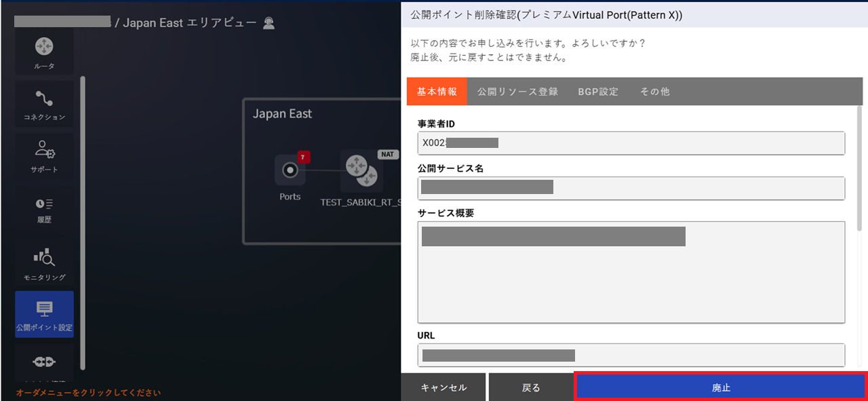
Task: Open the 公開ポイント設定 sidebar icon
Action: point(44,313)
